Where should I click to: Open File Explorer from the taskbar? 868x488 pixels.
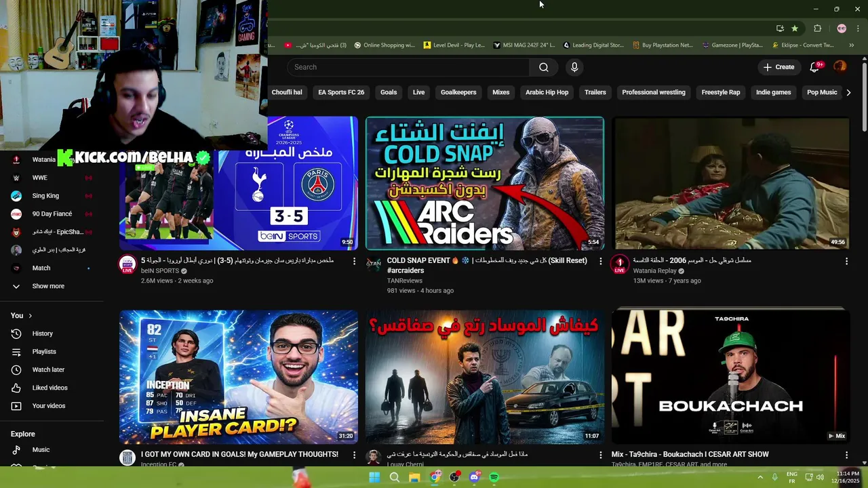point(414,477)
